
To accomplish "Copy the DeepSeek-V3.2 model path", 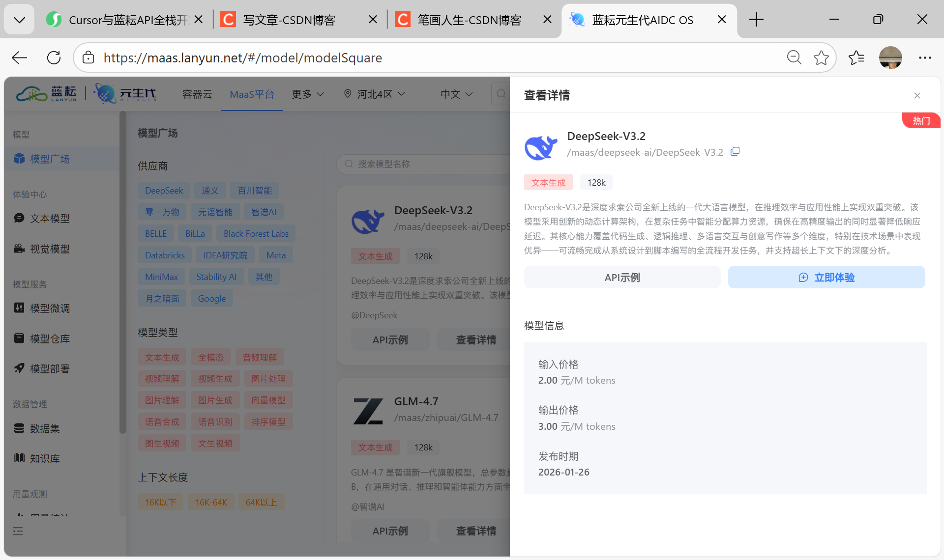I will [735, 151].
